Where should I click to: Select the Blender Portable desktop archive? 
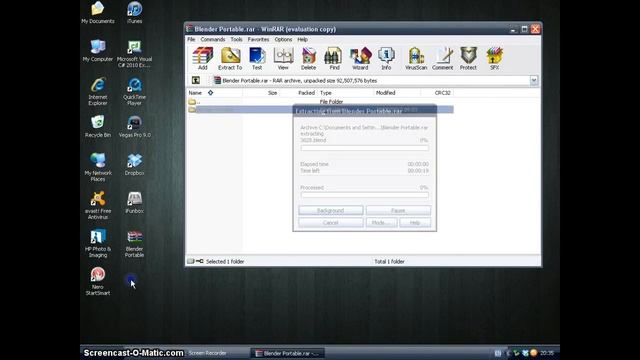pos(134,243)
